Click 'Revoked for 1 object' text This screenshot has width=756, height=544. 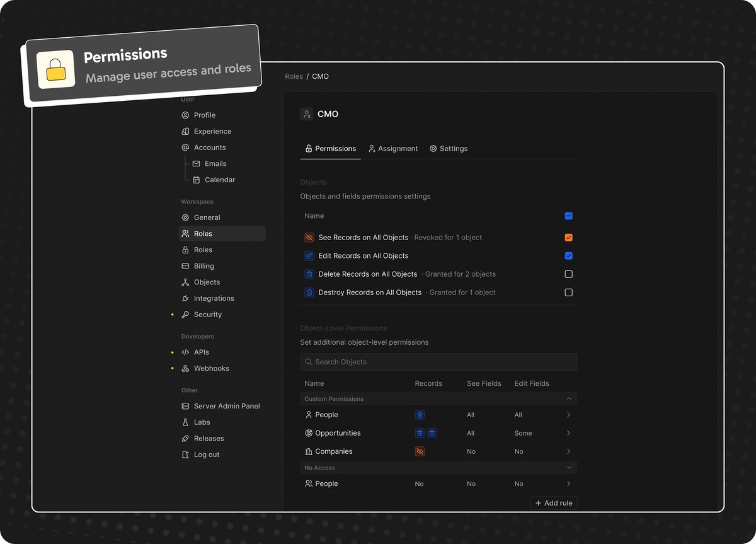tap(448, 238)
